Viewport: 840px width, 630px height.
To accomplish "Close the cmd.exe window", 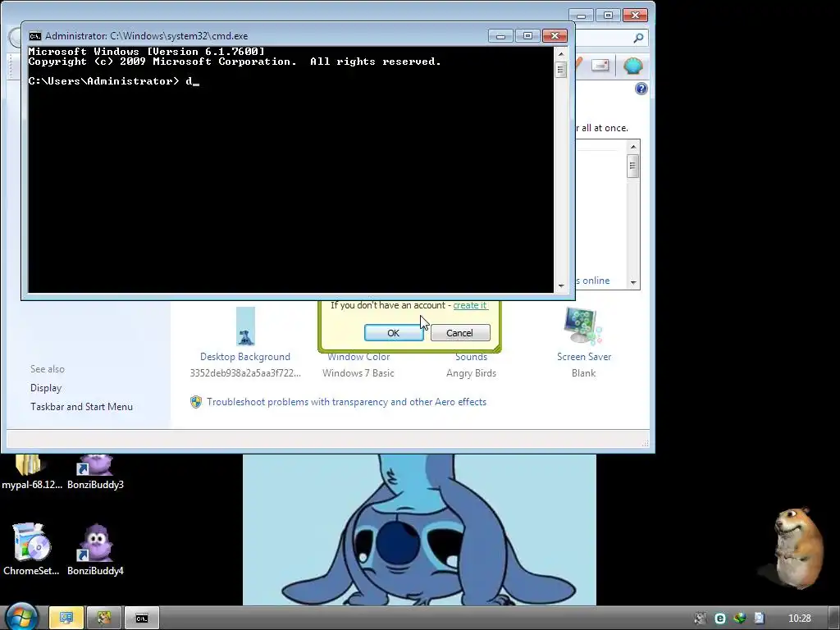I will 555,36.
